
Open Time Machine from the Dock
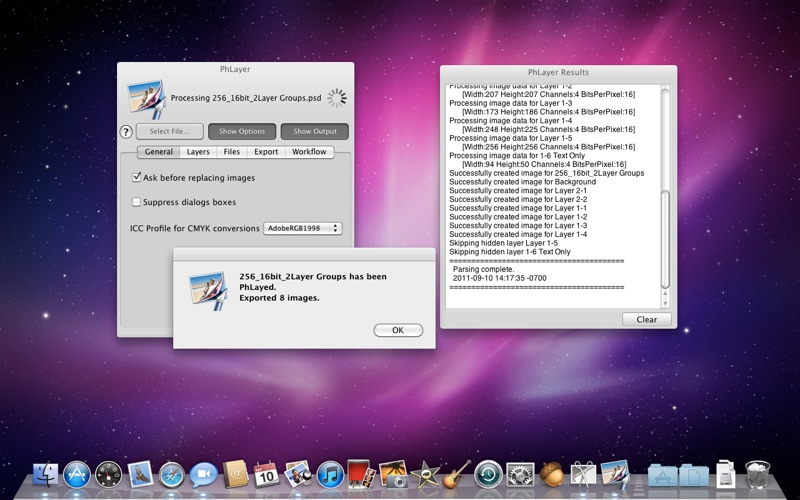(x=488, y=474)
